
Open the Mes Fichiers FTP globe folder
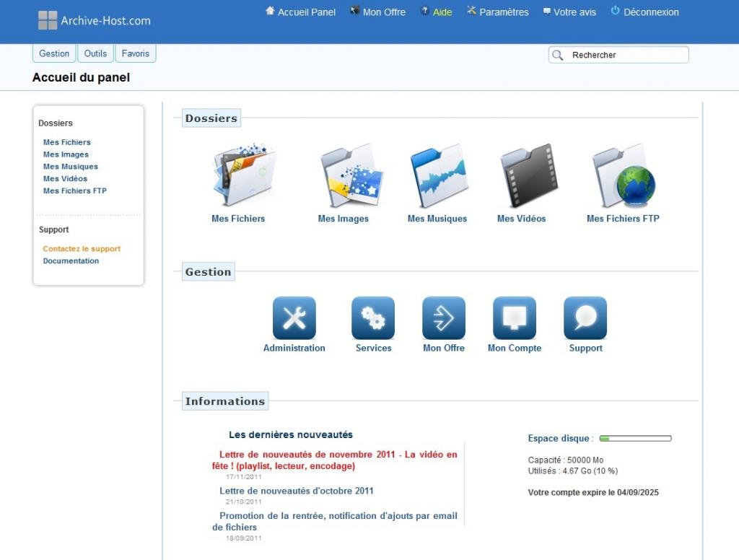(x=623, y=176)
